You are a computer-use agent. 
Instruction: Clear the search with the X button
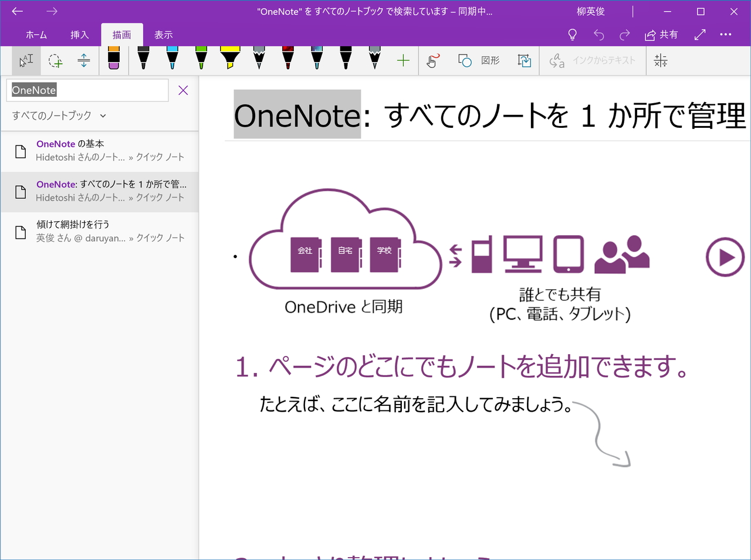point(182,90)
